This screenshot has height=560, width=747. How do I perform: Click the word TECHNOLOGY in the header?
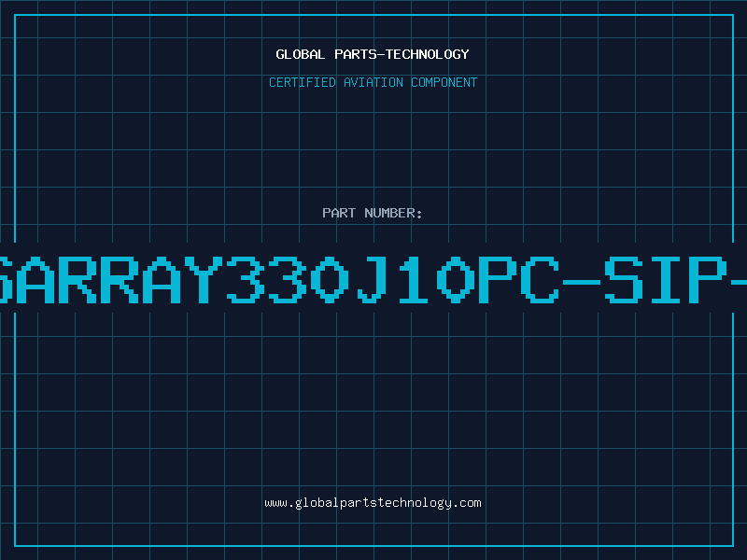pyautogui.click(x=428, y=54)
